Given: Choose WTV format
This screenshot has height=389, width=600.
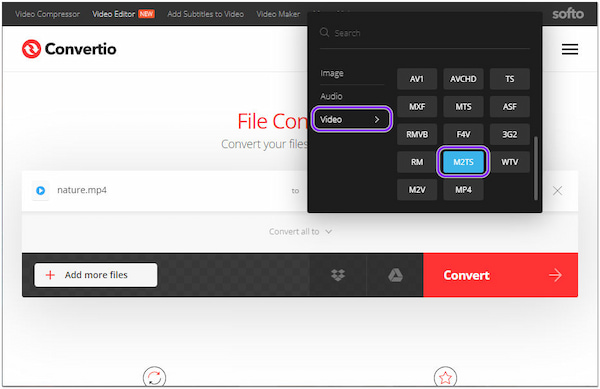Looking at the screenshot, I should 510,162.
